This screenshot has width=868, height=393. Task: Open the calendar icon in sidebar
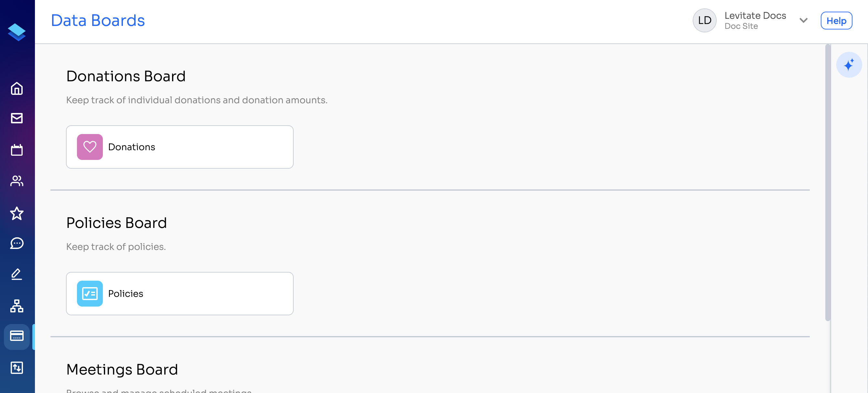point(16,150)
